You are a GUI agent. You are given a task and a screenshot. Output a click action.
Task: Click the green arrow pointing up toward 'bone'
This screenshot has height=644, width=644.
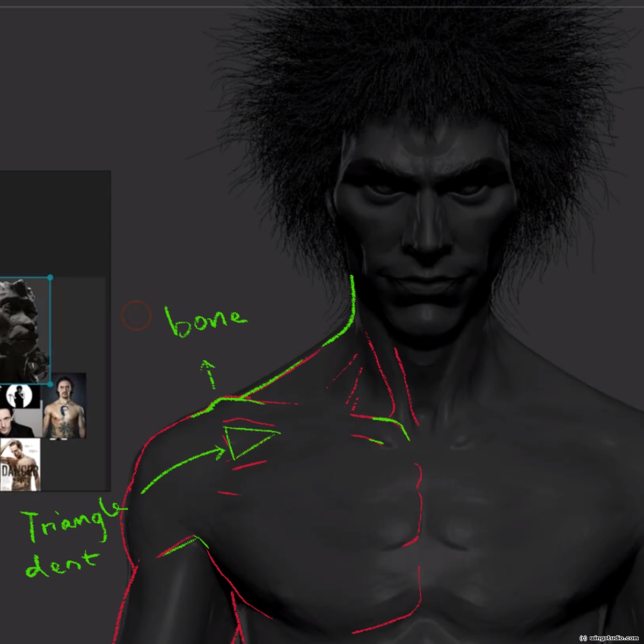(210, 374)
